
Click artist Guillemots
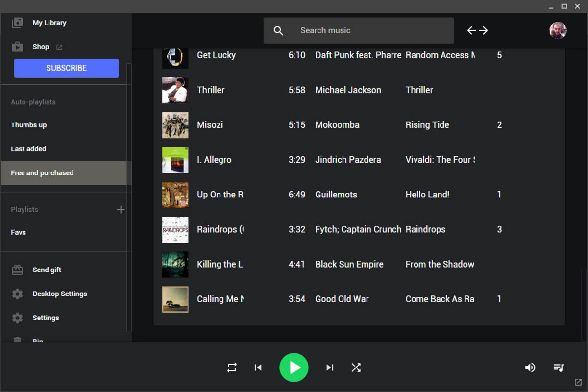pos(336,195)
